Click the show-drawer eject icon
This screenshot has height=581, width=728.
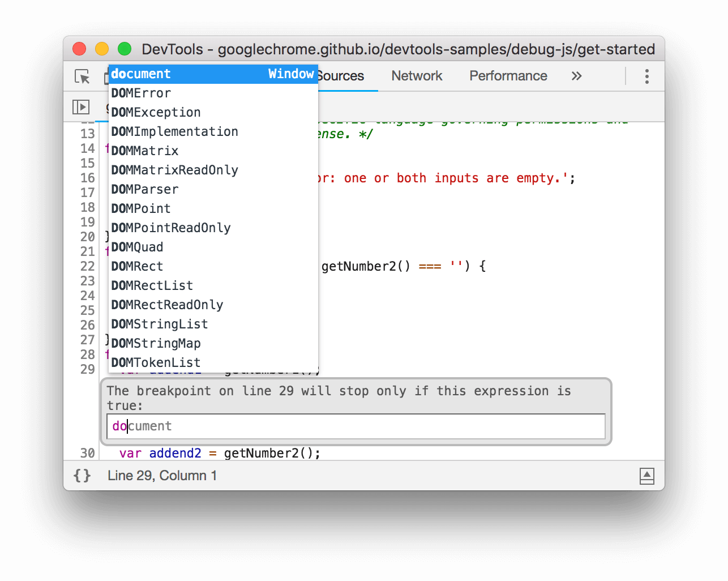coord(646,476)
